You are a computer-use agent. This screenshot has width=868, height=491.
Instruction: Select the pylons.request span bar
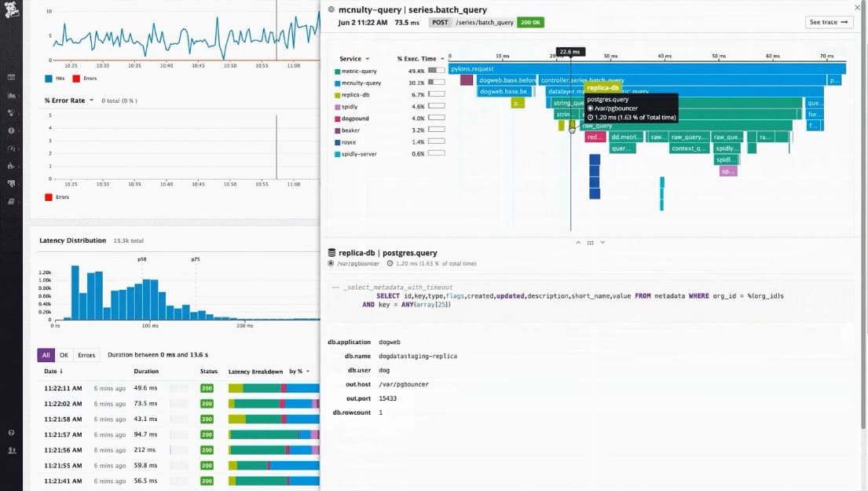pyautogui.click(x=647, y=68)
